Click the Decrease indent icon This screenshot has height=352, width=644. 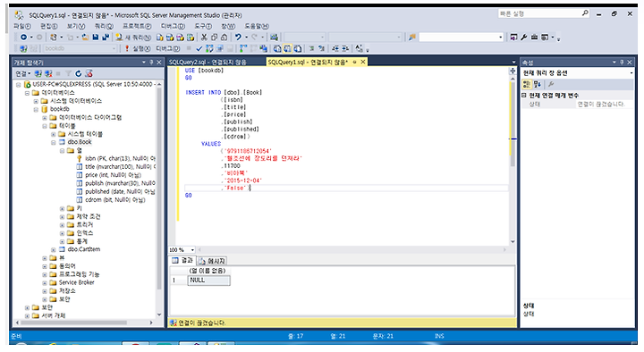pos(335,48)
